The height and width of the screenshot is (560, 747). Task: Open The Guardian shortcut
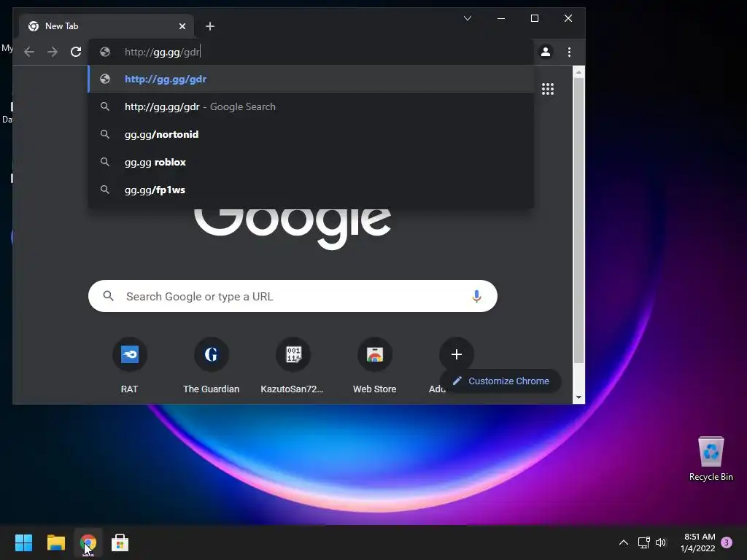211,354
